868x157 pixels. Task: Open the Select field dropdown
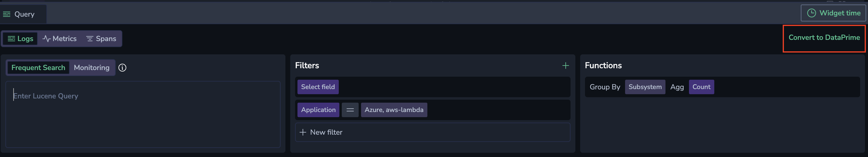coord(318,87)
